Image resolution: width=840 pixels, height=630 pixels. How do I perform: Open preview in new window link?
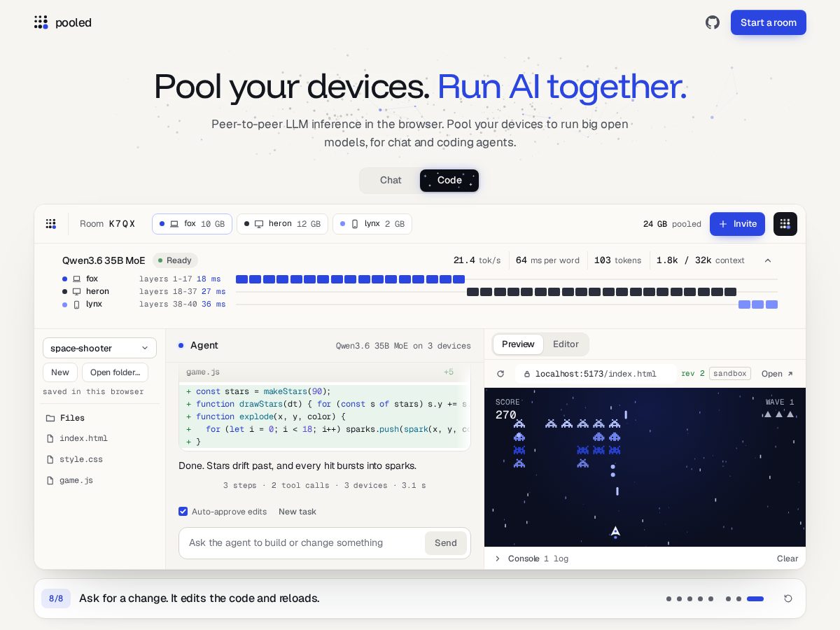777,374
